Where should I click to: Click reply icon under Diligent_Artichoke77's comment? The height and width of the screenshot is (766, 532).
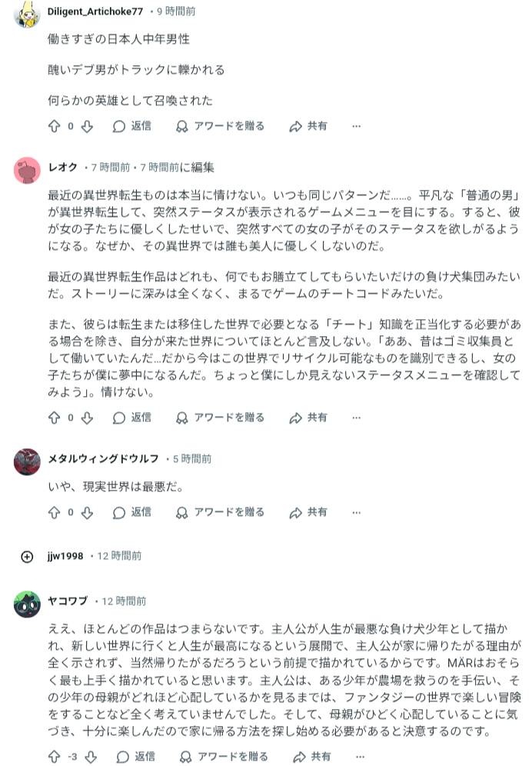(x=119, y=126)
